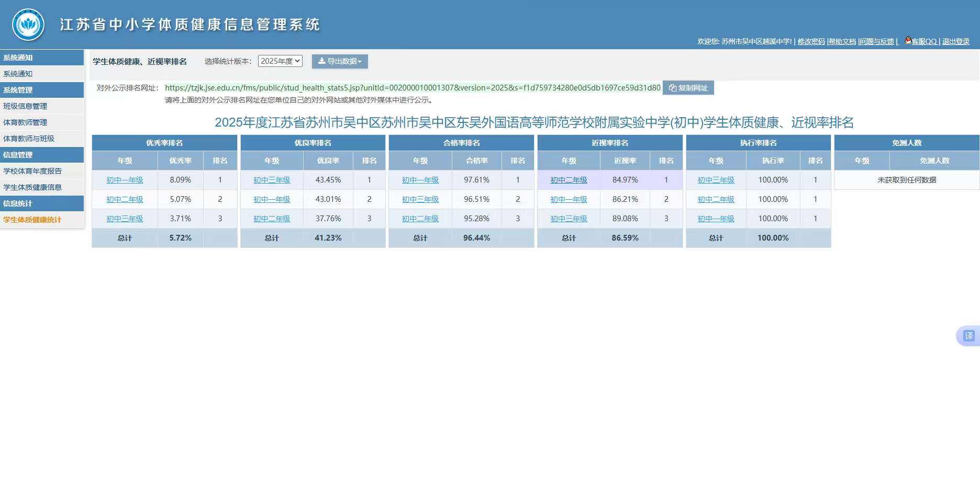Open the 2025年度 version dropdown

tap(280, 61)
